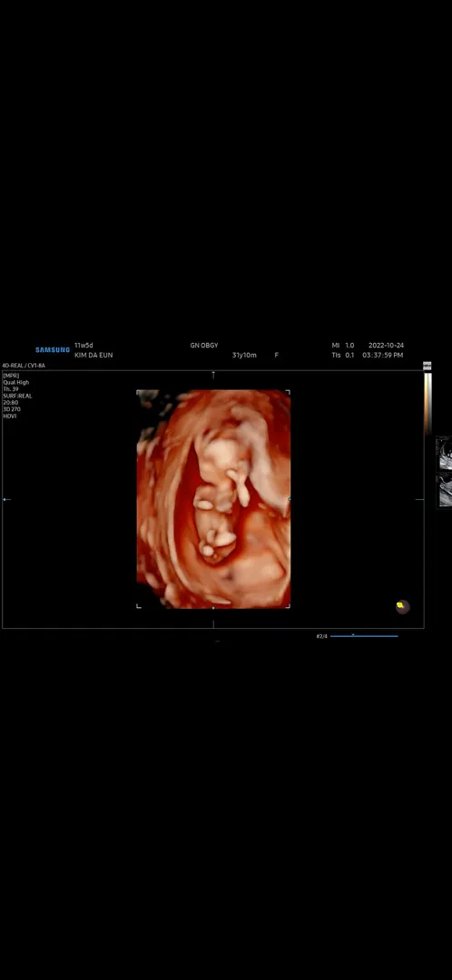The width and height of the screenshot is (452, 980).
Task: Select the bottom-left ROI corner handle
Action: (x=139, y=605)
